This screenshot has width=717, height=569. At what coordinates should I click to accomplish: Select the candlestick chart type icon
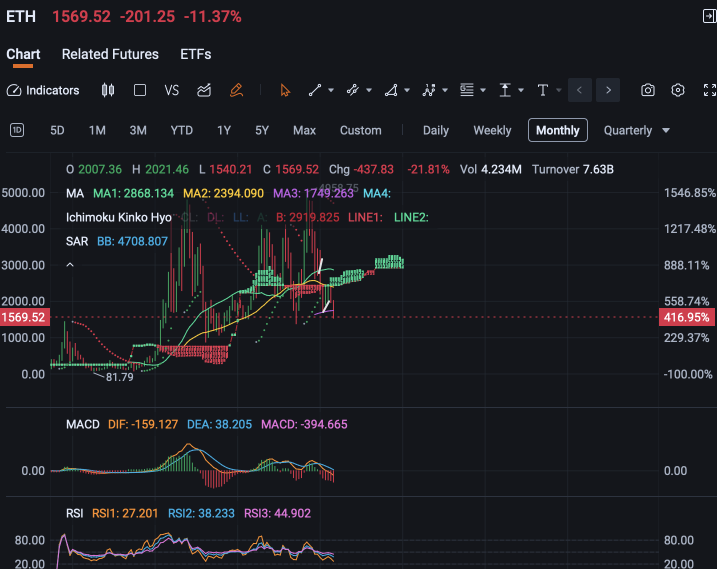point(108,90)
